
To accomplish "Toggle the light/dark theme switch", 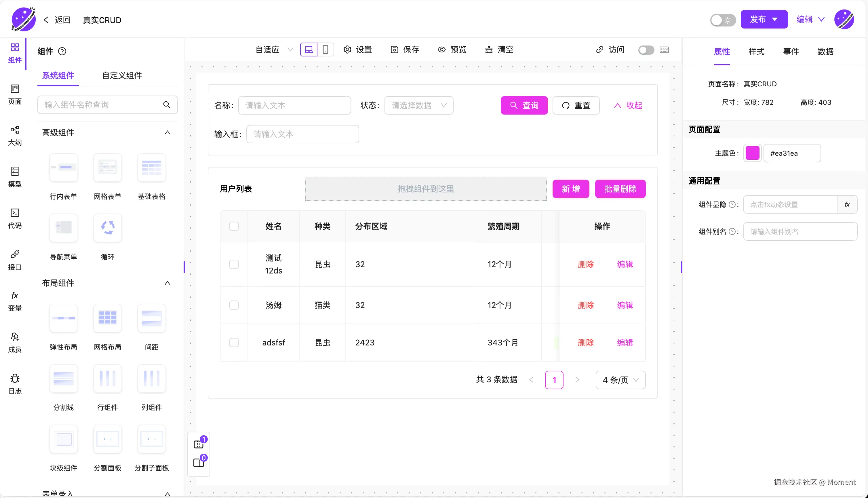I will coord(722,20).
